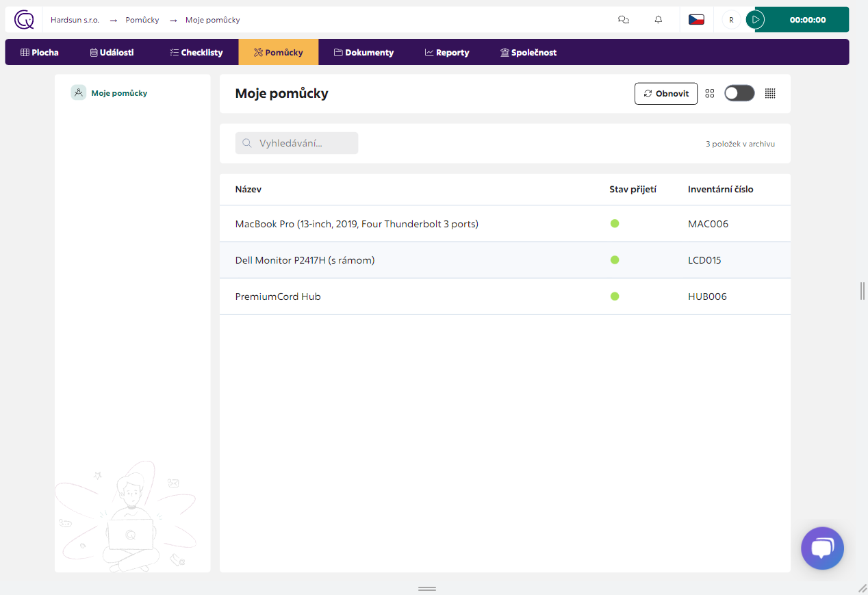868x595 pixels.
Task: Click the Události calendar icon
Action: [x=94, y=52]
